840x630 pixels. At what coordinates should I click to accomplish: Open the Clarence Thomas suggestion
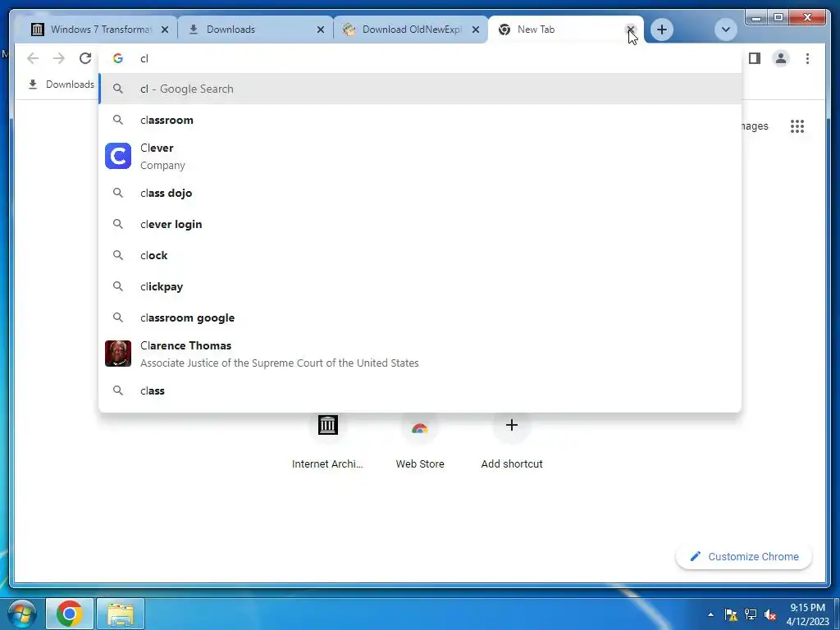[x=421, y=354]
